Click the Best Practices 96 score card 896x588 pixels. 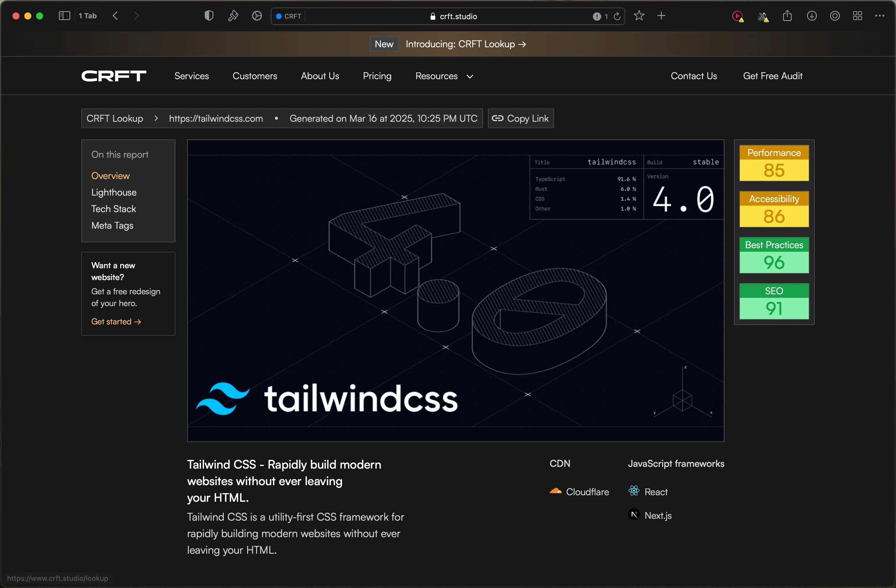coord(774,255)
